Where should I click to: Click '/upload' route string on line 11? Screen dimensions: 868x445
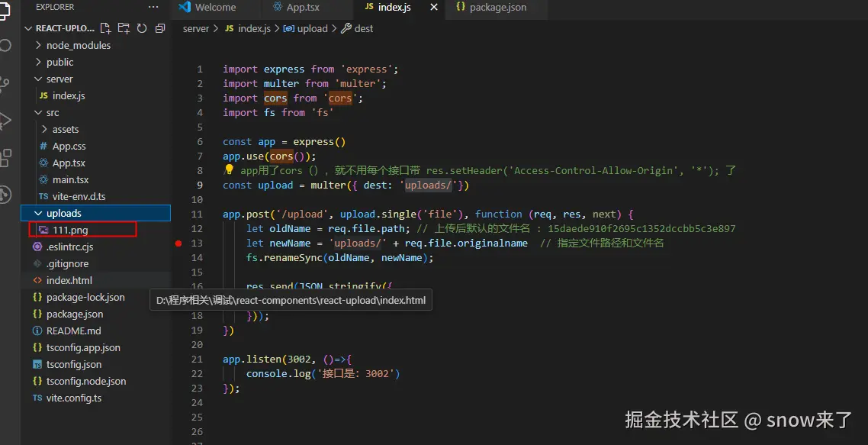click(305, 214)
